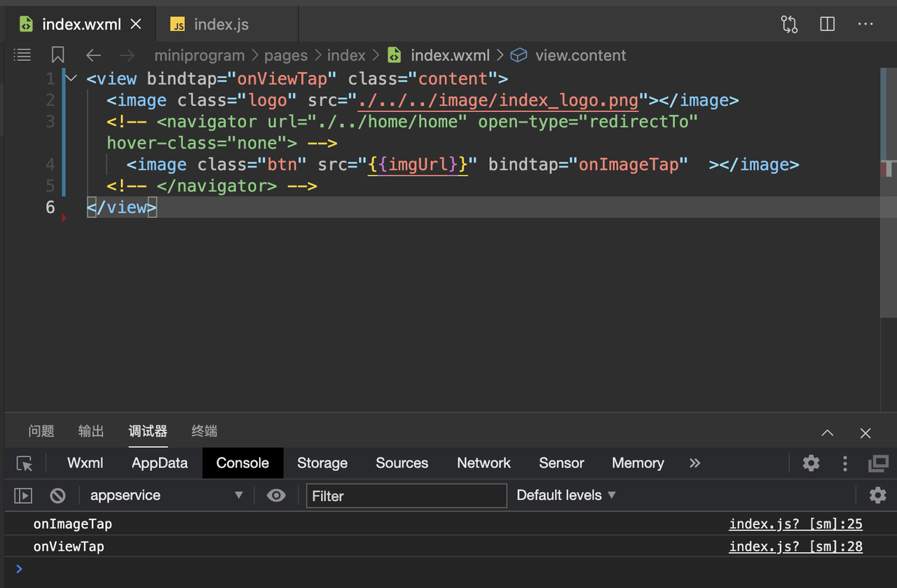
Task: Toggle the console sidebar panel
Action: pos(23,495)
